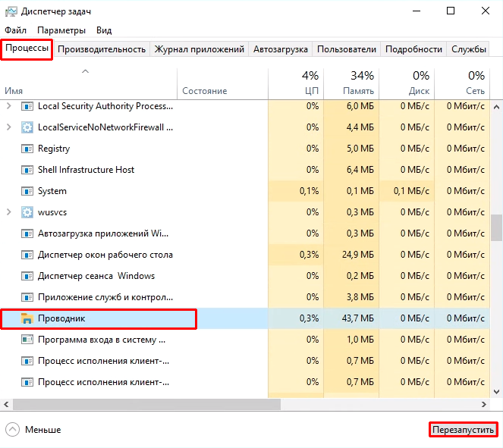Screen dimensions: 503x448
Task: Click the horizontal scrollbar right arrow
Action: click(484, 405)
